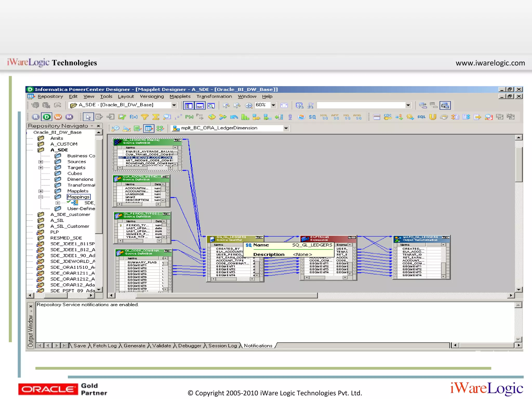Select the Designer (D) tool icon

47,117
